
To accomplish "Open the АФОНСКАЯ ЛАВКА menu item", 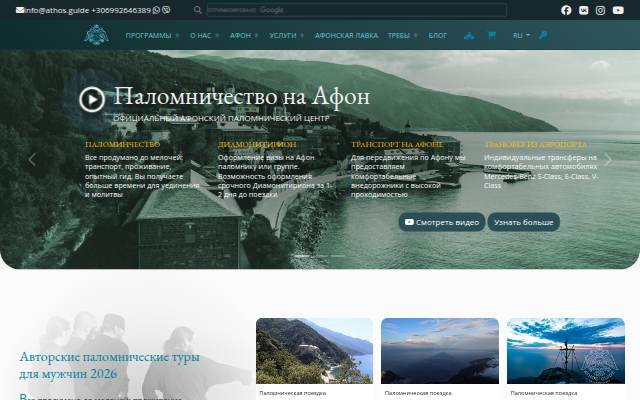I will pyautogui.click(x=346, y=36).
